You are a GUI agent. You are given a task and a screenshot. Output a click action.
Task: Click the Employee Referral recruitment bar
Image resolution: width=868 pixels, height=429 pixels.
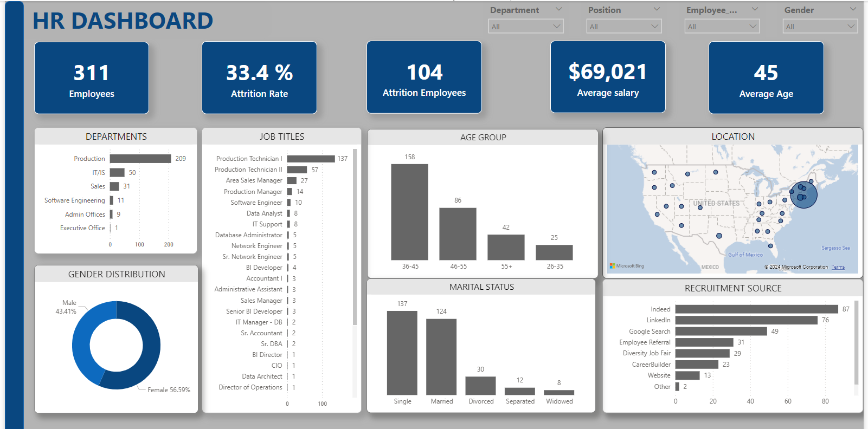click(704, 342)
